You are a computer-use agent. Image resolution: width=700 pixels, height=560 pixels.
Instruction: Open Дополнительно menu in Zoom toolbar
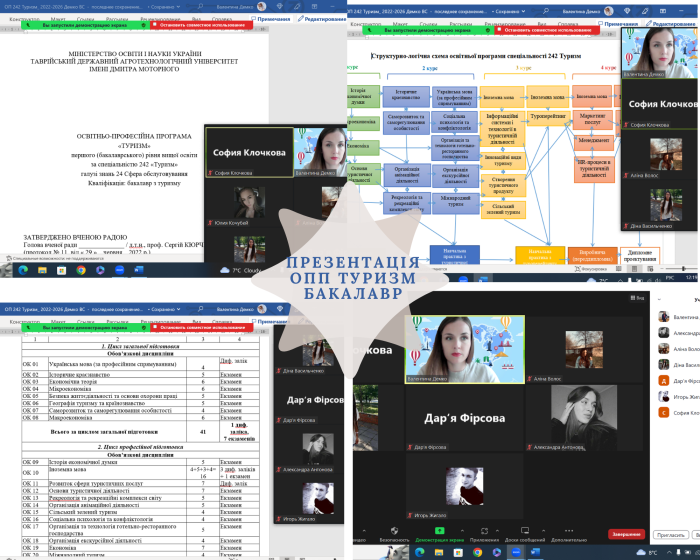[569, 534]
